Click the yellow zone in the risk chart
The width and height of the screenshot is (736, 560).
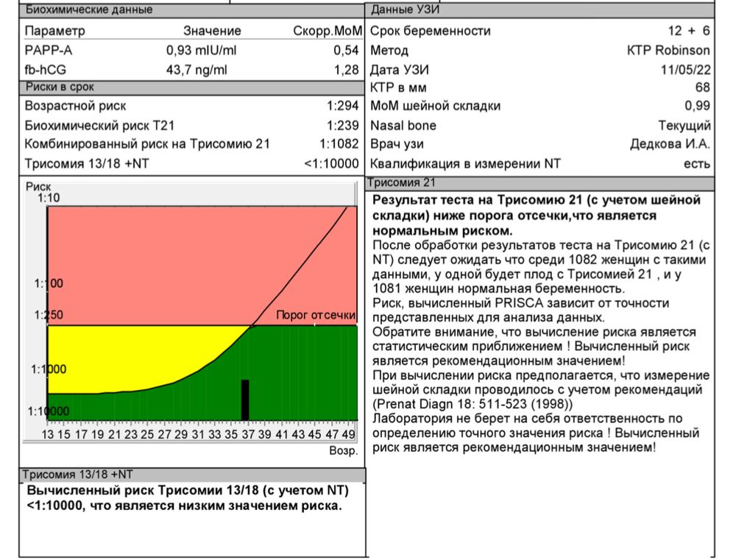coord(110,357)
